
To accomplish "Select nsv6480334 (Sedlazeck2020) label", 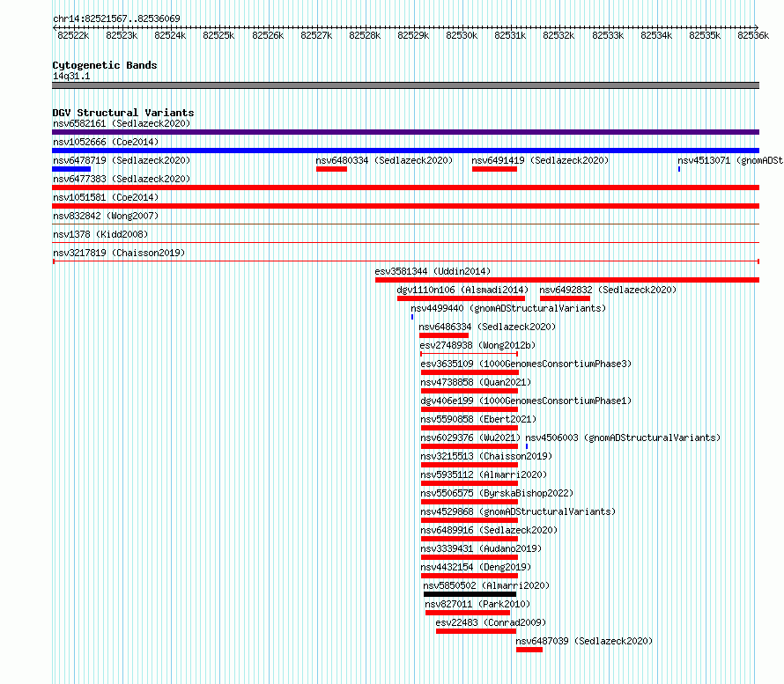I will click(x=384, y=160).
